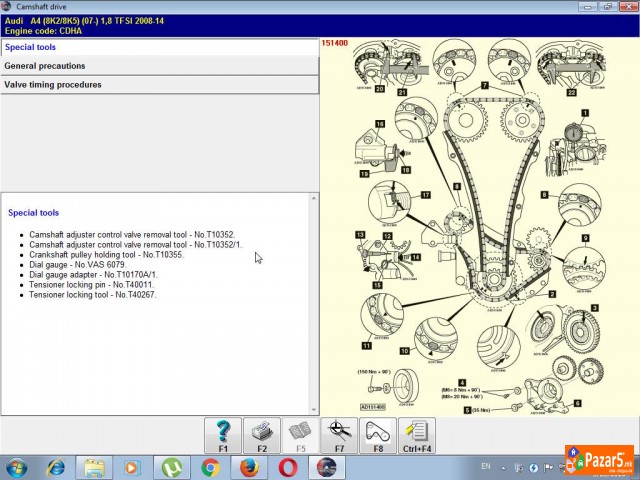Open Opera browser from taskbar
Screen dimensions: 640x480
click(288, 467)
